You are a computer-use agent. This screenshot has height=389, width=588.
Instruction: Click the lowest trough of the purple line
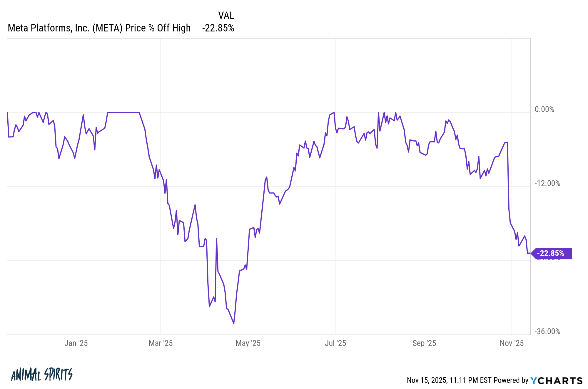pyautogui.click(x=234, y=323)
